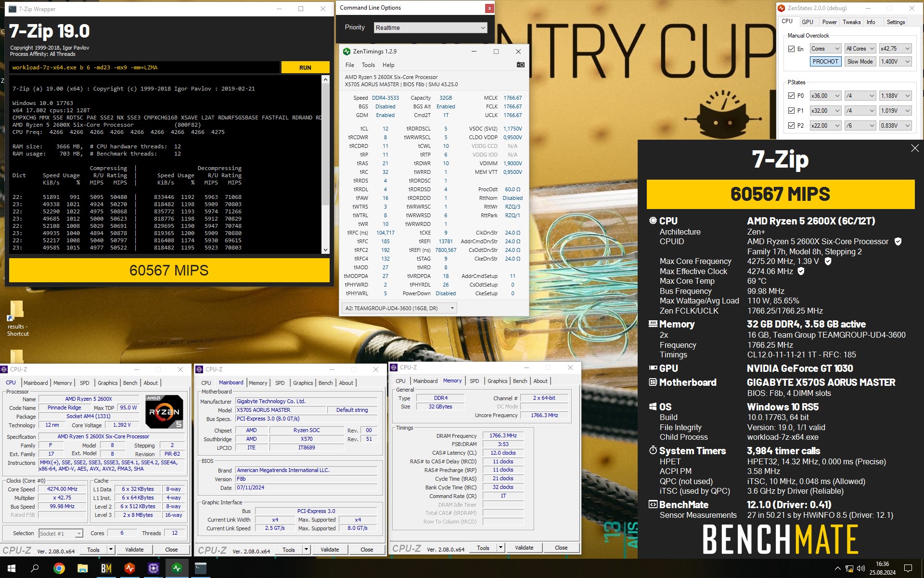Image resolution: width=924 pixels, height=578 pixels.
Task: Open Tools arrow in first CPU-Z window
Action: (x=111, y=550)
